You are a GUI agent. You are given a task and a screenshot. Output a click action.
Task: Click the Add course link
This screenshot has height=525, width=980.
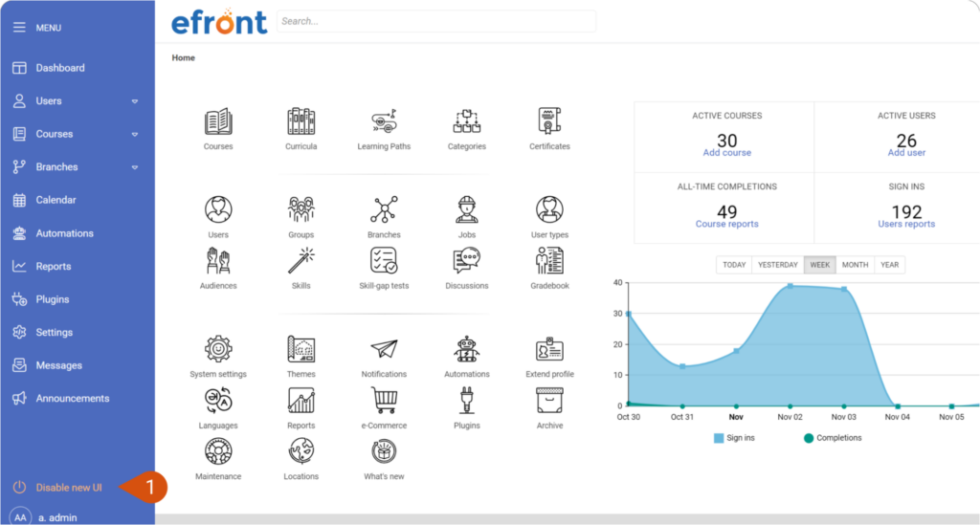(727, 153)
